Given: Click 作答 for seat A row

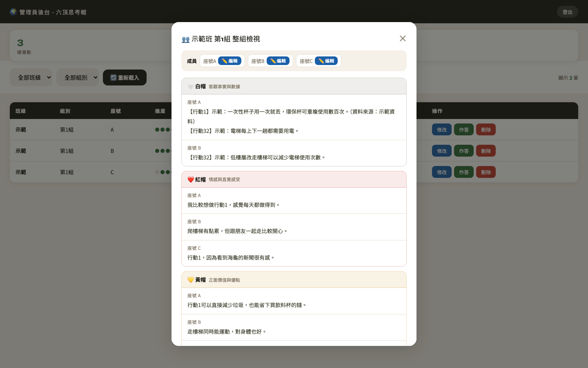Looking at the screenshot, I should coord(464,130).
